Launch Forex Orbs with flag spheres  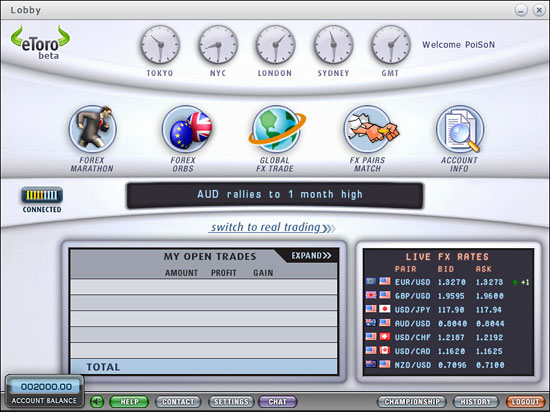tap(187, 129)
